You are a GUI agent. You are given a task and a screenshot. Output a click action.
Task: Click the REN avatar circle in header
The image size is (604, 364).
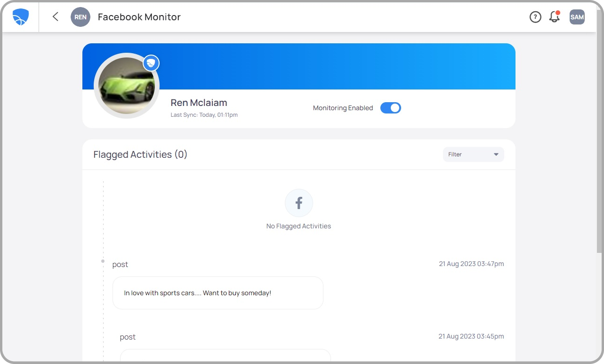[81, 17]
